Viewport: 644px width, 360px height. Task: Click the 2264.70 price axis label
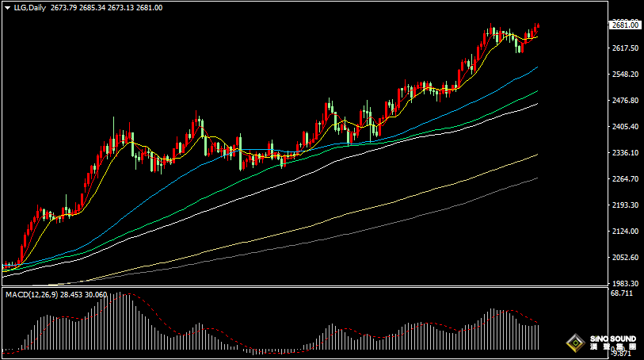pos(625,179)
